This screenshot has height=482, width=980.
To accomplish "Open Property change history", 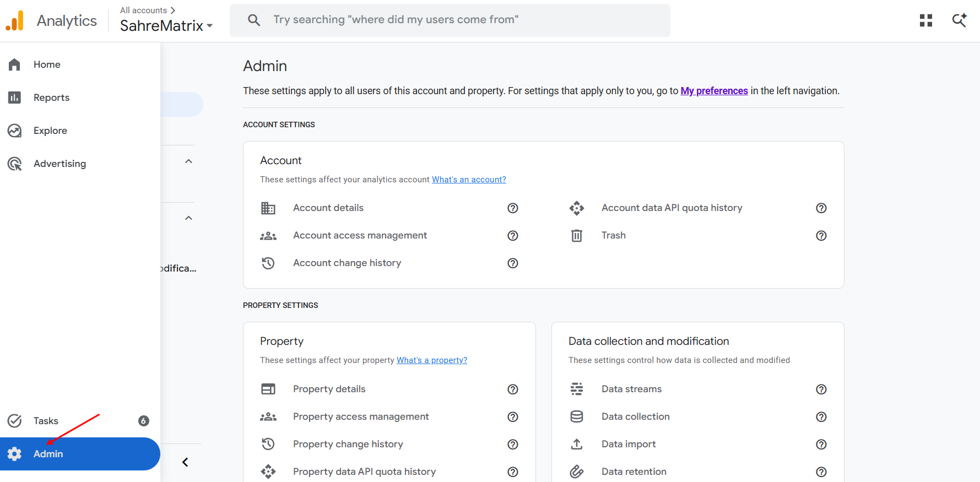I will tap(348, 444).
